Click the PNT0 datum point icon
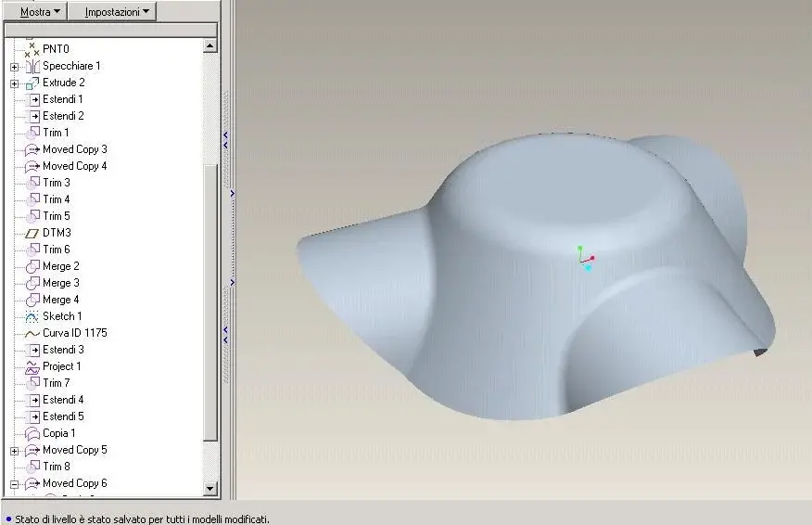 [x=32, y=50]
